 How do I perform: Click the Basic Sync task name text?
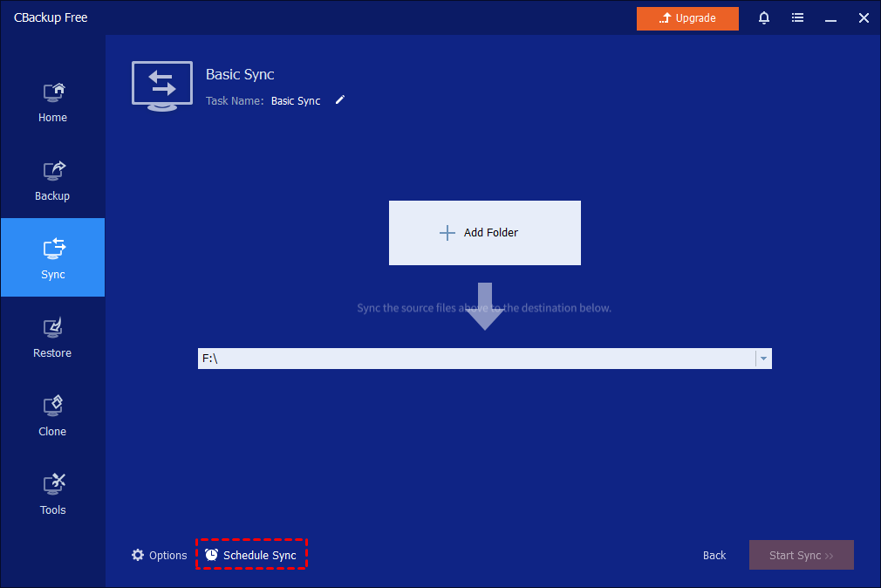coord(296,101)
